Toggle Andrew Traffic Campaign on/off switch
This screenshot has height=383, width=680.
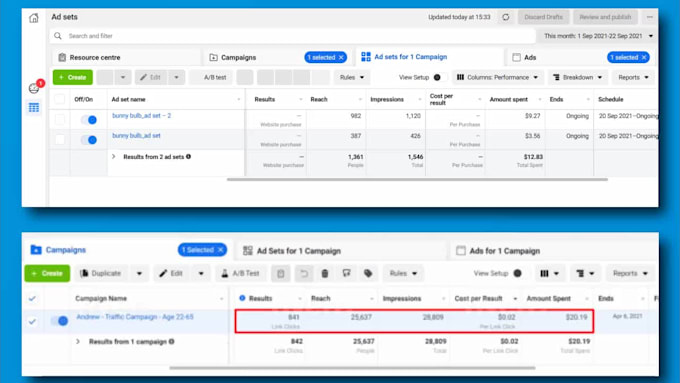pyautogui.click(x=59, y=321)
